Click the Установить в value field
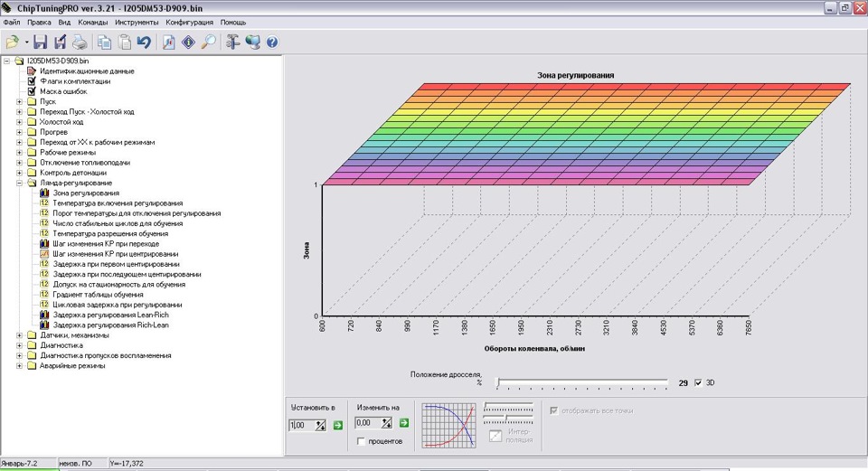The image size is (868, 471). 301,425
